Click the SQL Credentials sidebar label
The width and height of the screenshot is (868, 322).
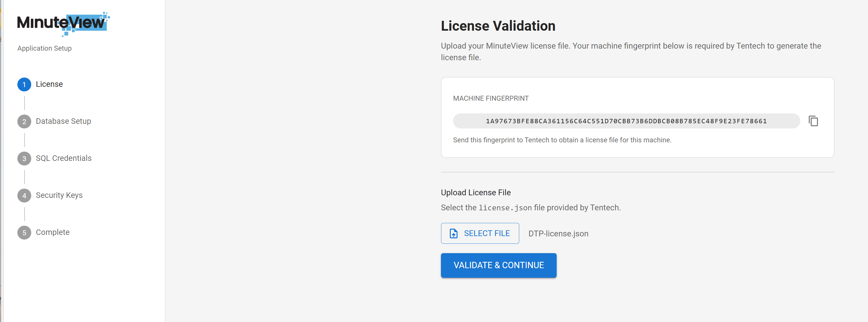click(x=64, y=158)
